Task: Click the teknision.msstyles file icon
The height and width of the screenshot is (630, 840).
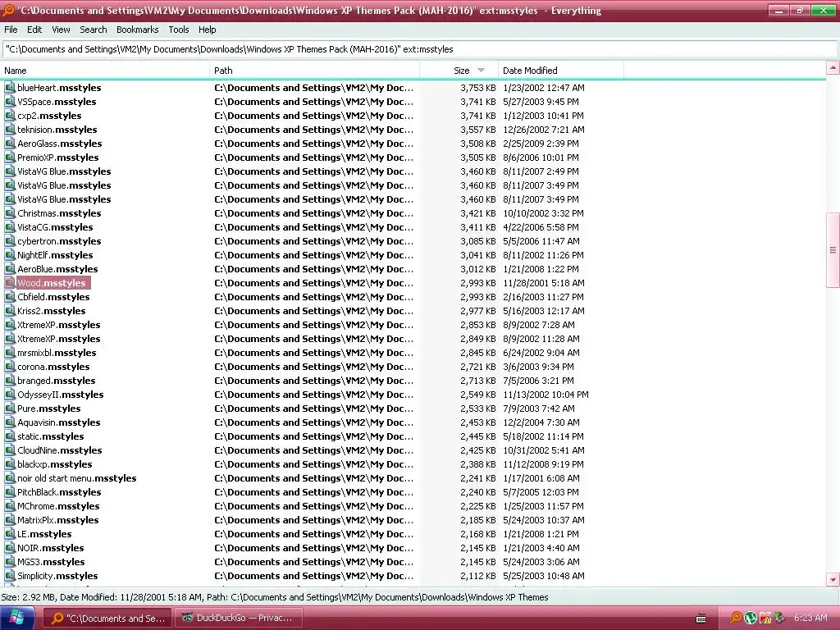Action: tap(10, 129)
